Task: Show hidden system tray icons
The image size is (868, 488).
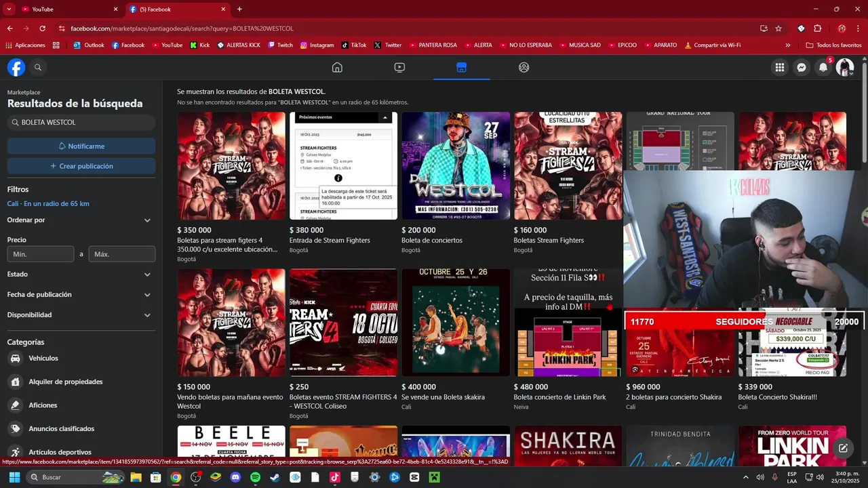Action: click(745, 477)
